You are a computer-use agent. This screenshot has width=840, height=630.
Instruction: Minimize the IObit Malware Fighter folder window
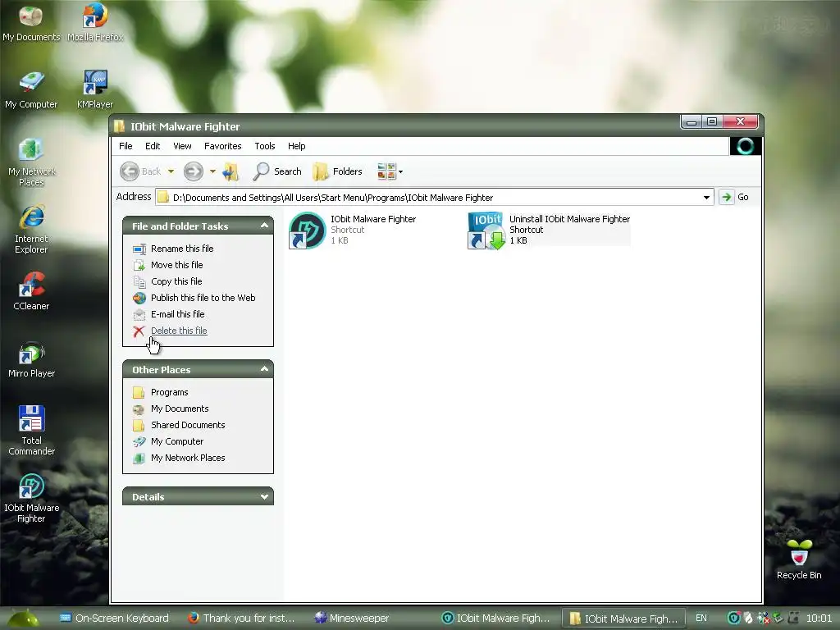pos(692,122)
